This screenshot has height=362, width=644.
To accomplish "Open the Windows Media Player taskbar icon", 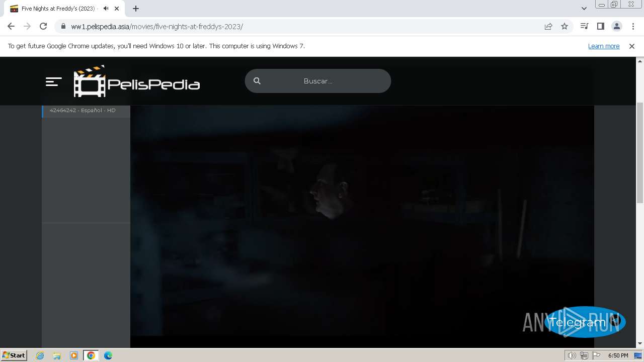I will tap(74, 355).
